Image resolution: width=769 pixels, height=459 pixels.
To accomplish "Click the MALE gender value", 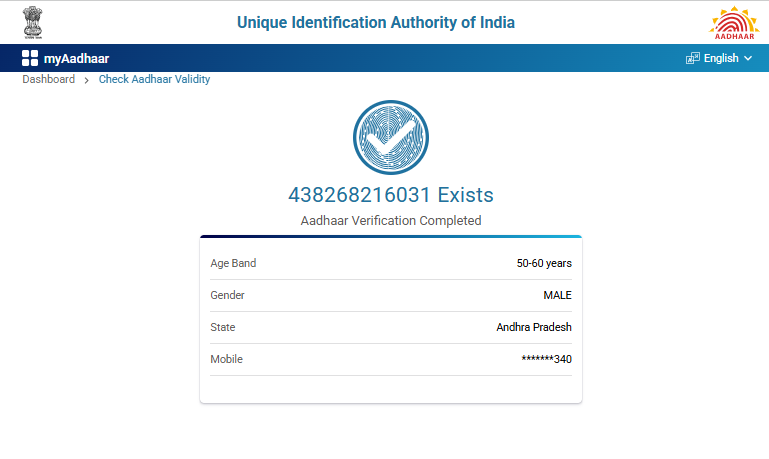I will (557, 295).
